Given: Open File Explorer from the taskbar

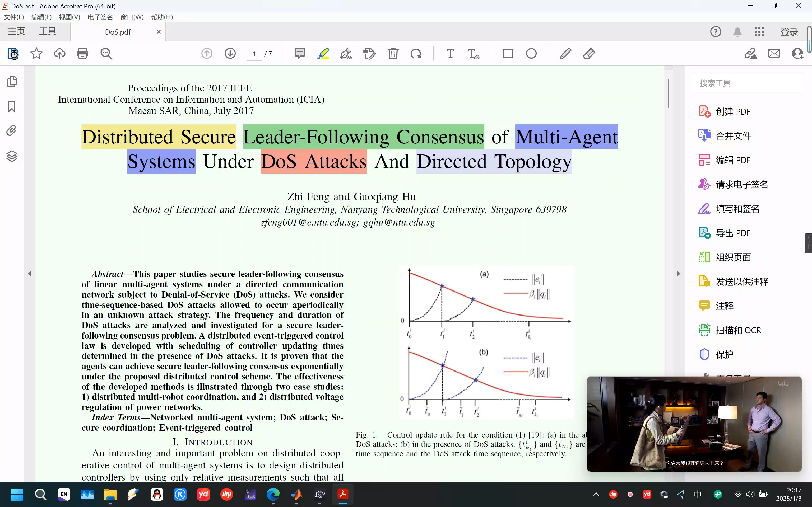Looking at the screenshot, I should pos(110,494).
